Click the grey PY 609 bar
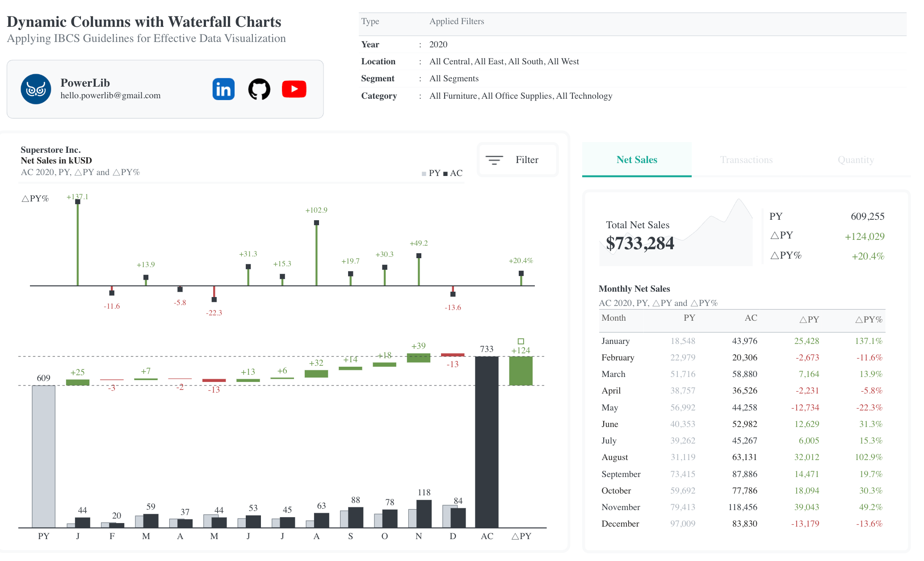The image size is (924, 561). click(x=44, y=456)
